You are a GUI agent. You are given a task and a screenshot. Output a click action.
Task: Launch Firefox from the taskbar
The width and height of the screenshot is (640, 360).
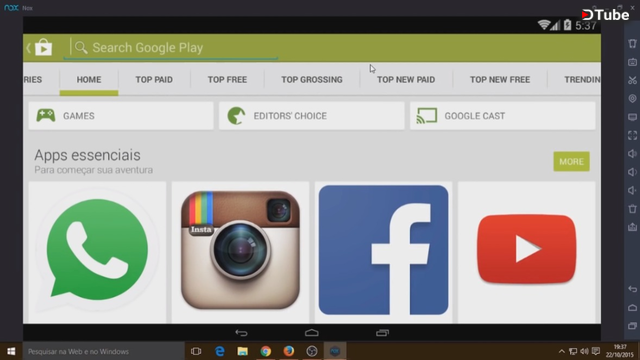click(x=289, y=351)
